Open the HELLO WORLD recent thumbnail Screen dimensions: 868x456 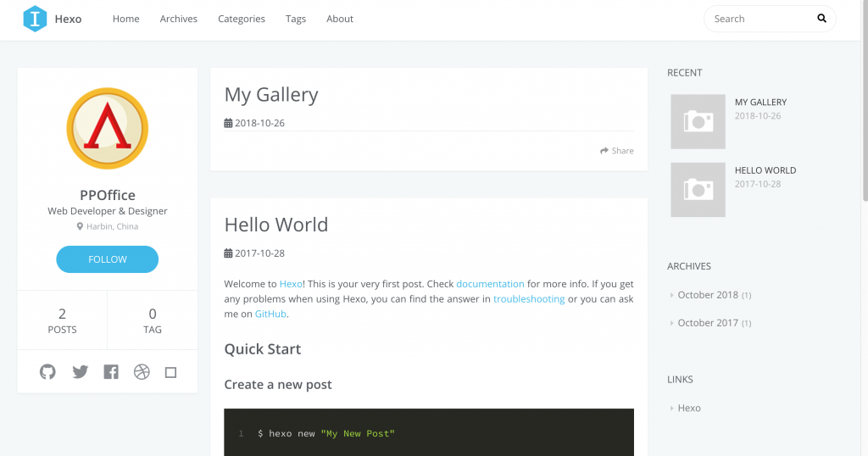click(x=698, y=190)
